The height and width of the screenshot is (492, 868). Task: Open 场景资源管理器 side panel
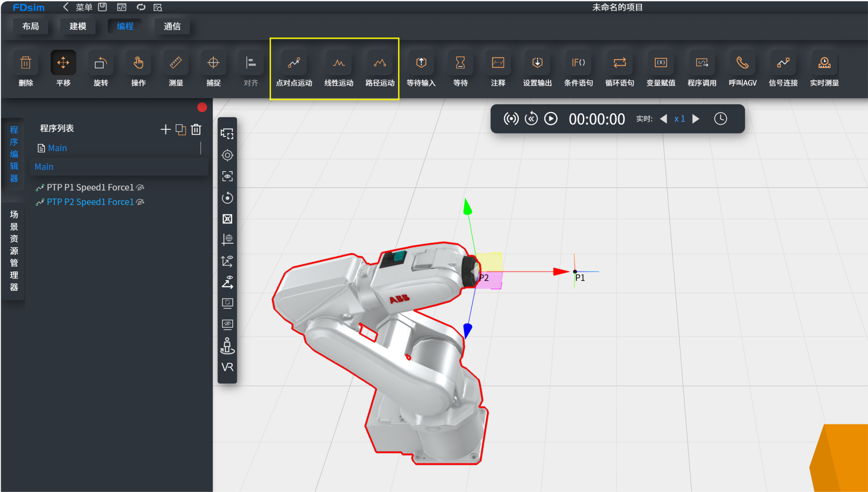[x=14, y=251]
